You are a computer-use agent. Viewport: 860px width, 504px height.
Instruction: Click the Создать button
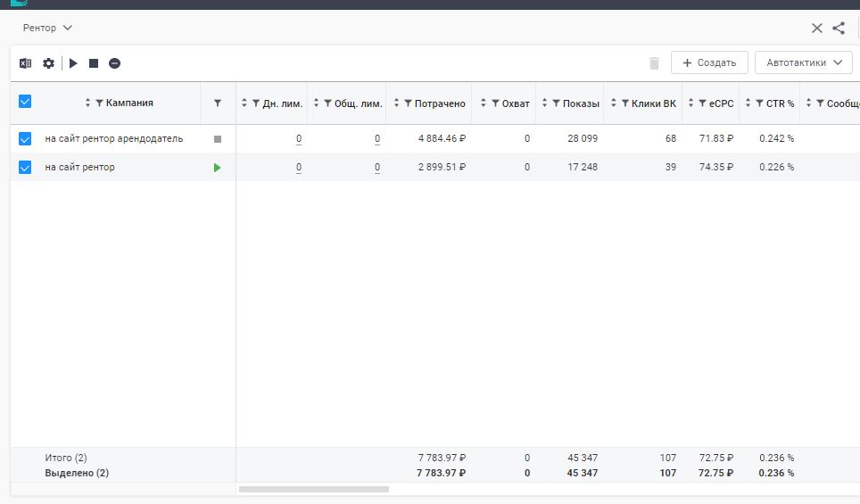pos(709,62)
